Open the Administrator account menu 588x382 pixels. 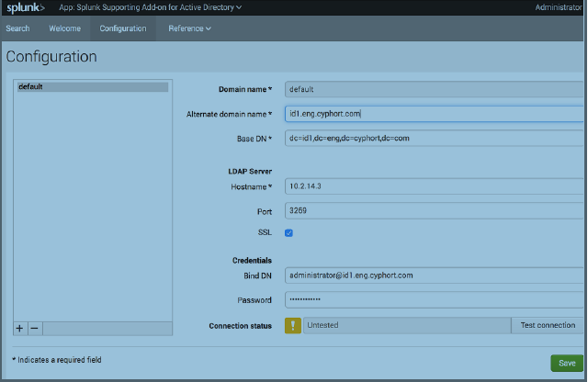(x=560, y=7)
